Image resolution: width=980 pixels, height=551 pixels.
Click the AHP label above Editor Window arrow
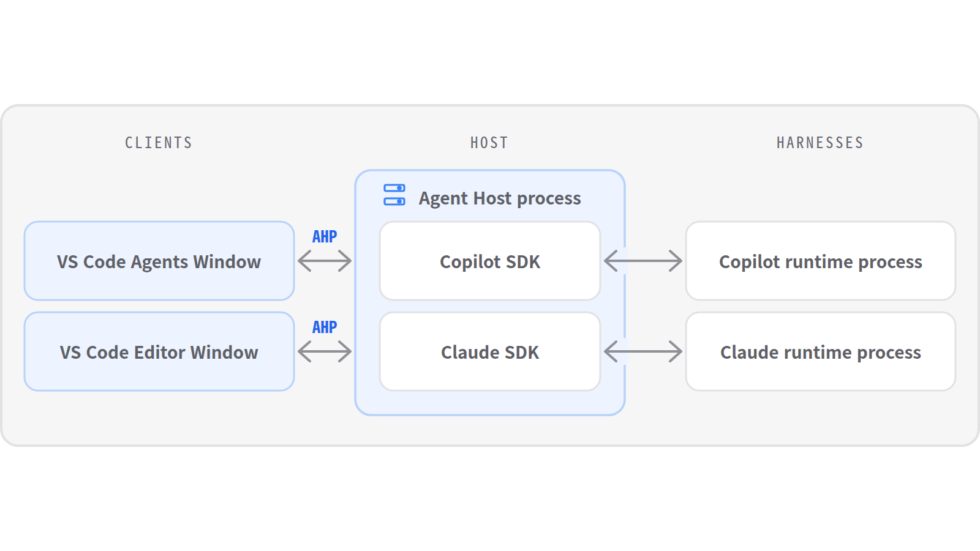[325, 327]
